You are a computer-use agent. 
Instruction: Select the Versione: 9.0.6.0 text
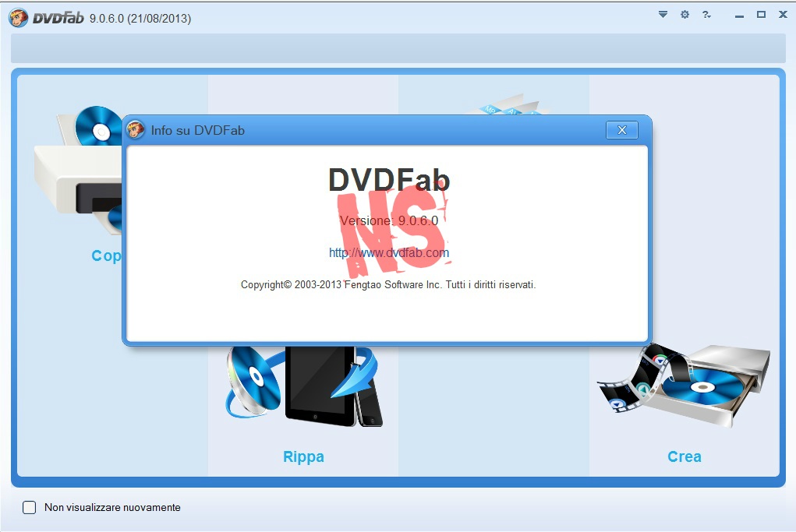pos(389,220)
